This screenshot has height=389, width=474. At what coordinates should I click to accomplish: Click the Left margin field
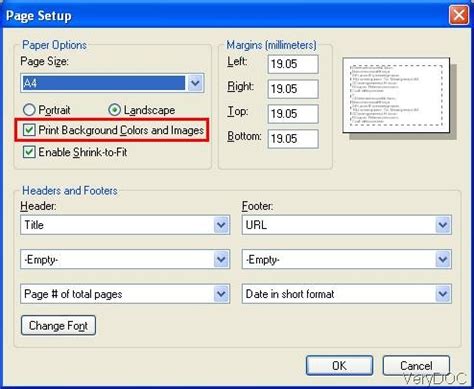click(293, 64)
